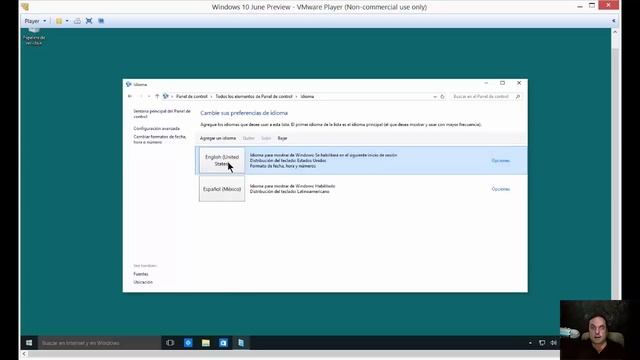Click the taskbar search box
The image size is (640, 360).
tap(100, 343)
